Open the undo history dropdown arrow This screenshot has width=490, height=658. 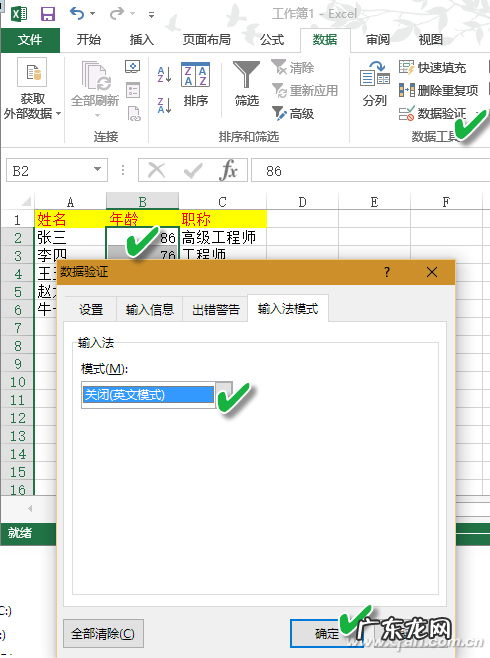point(93,14)
